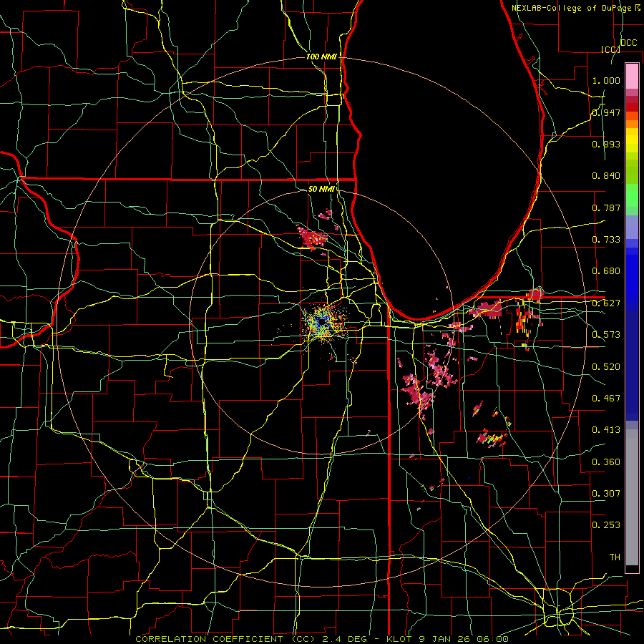Click the 0.893 scale value
This screenshot has width=644, height=644.
pyautogui.click(x=606, y=144)
